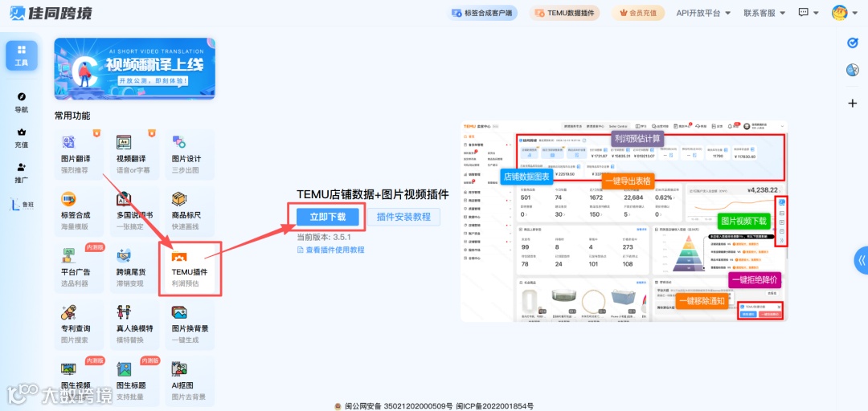Open the 商品标尺 tool
The height and width of the screenshot is (411, 868).
coord(190,211)
